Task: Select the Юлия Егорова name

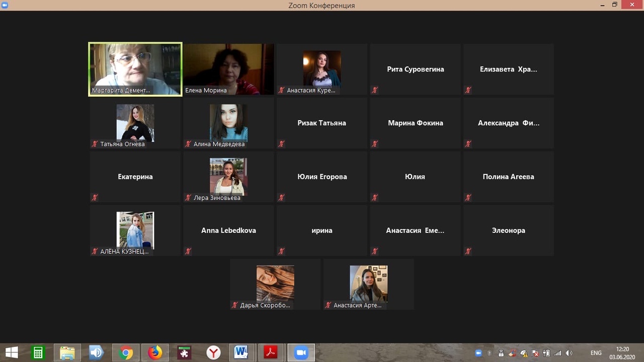Action: click(322, 176)
